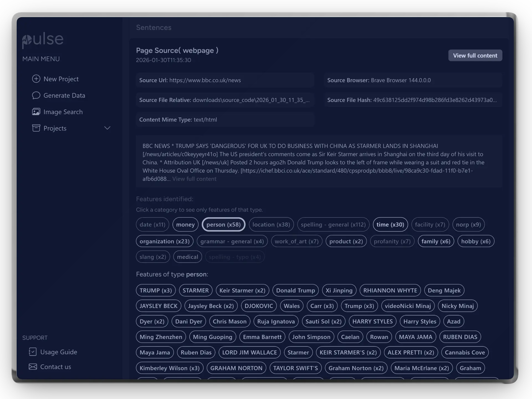Click the New Project plus icon
The height and width of the screenshot is (399, 532).
click(x=36, y=79)
